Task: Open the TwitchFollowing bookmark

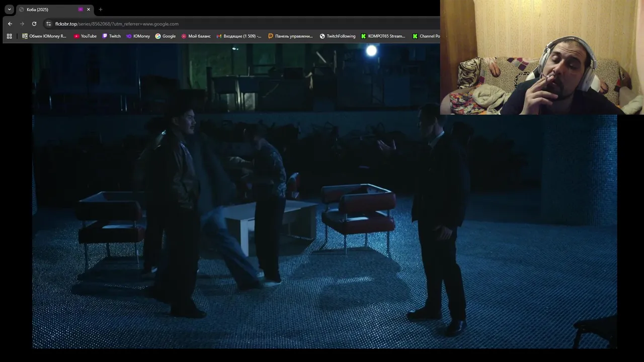Action: (338, 36)
